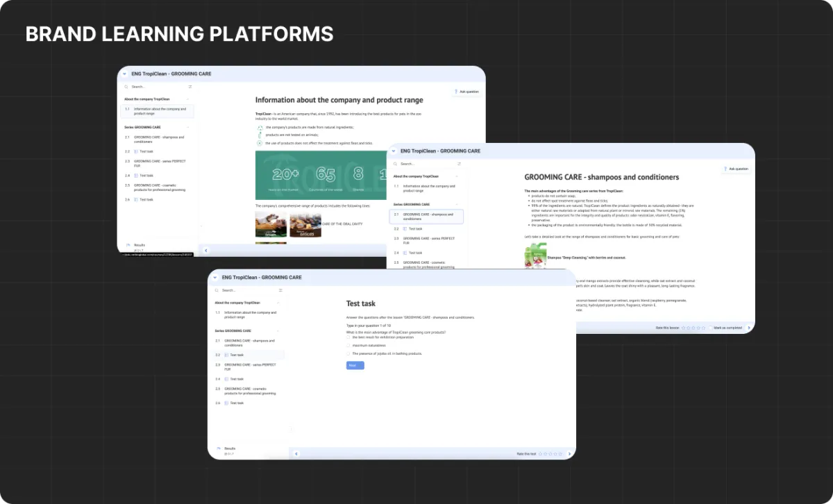Click Ask question button in right window
This screenshot has height=504, width=833.
[736, 169]
